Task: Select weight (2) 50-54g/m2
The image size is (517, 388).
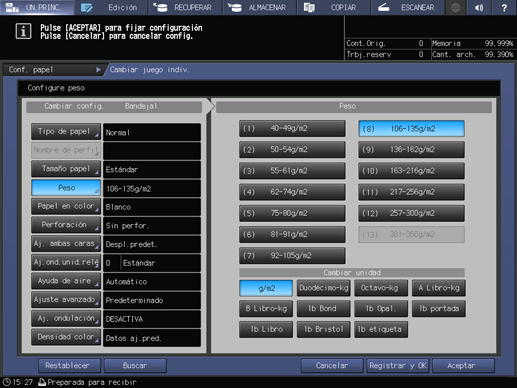Action: coord(292,150)
